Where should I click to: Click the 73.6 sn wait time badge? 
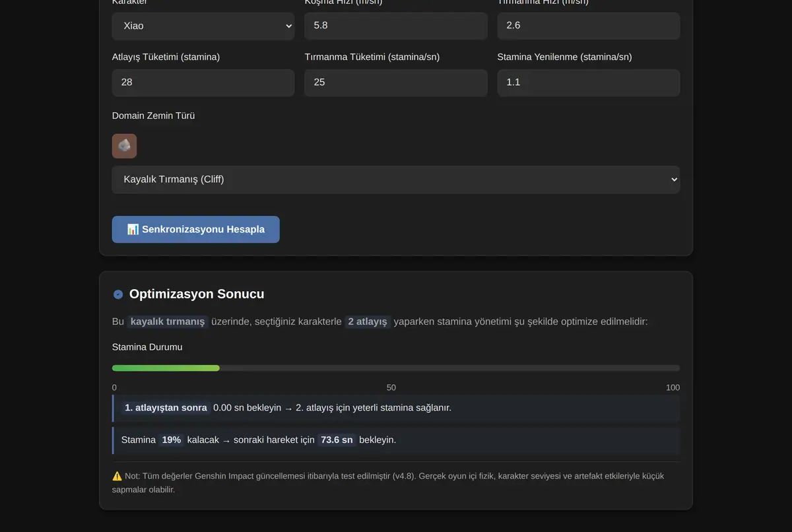pos(337,440)
